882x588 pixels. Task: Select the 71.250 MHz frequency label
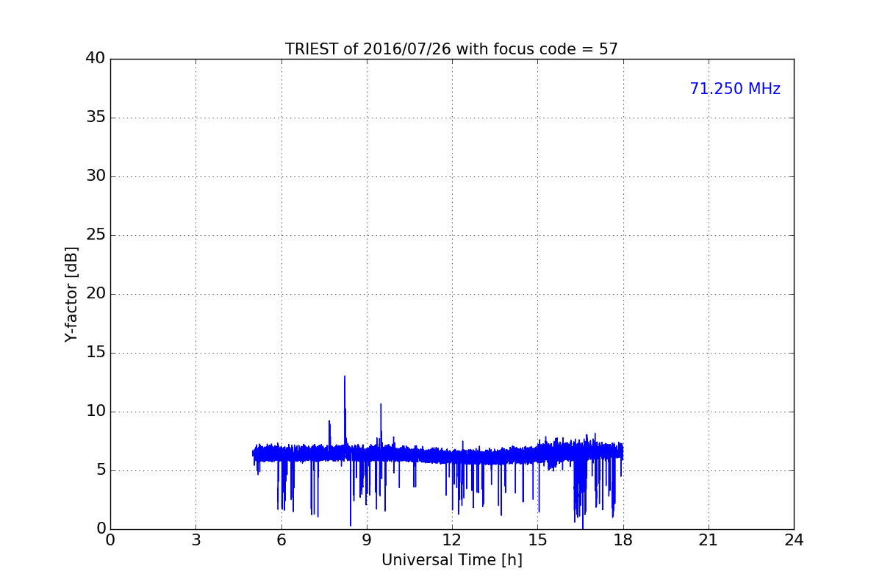point(735,89)
